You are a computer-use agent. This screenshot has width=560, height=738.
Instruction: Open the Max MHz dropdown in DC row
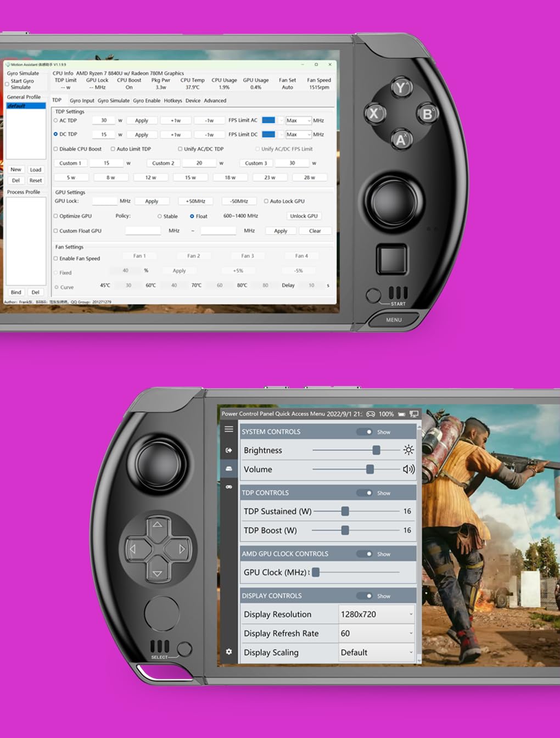(299, 134)
